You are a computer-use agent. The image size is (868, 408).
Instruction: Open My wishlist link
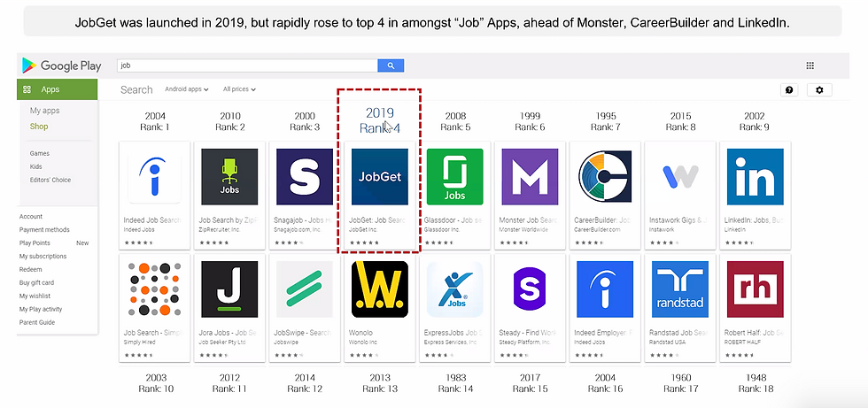[35, 296]
